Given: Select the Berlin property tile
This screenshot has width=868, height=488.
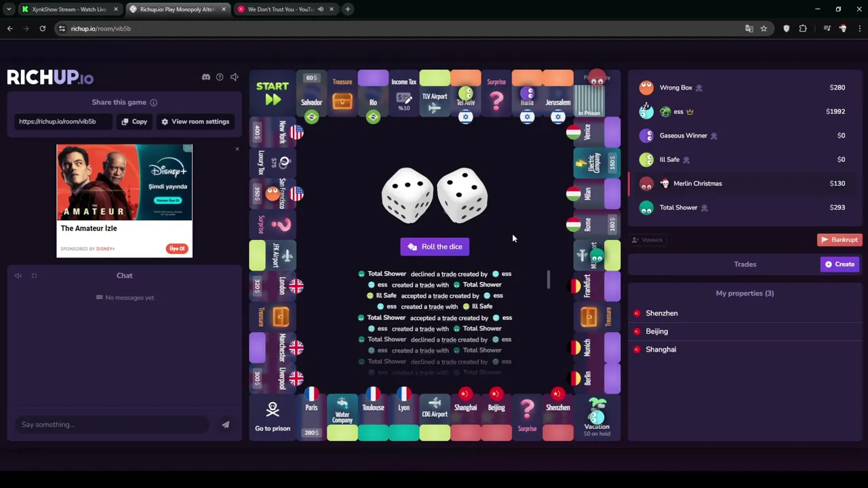Looking at the screenshot, I should tap(597, 378).
